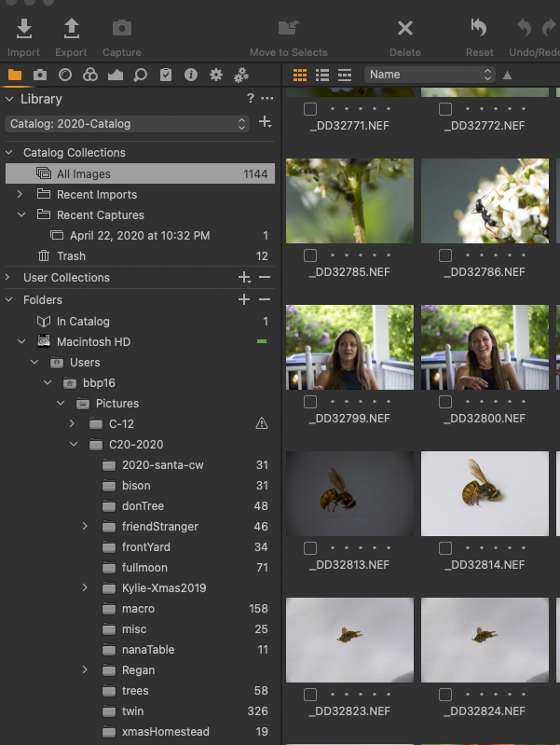
Task: Expand the friendStranger folder
Action: [x=85, y=527]
